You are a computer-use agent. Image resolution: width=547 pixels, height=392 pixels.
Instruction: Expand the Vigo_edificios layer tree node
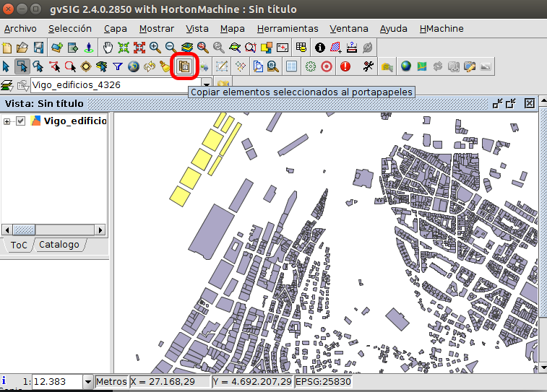[7, 121]
